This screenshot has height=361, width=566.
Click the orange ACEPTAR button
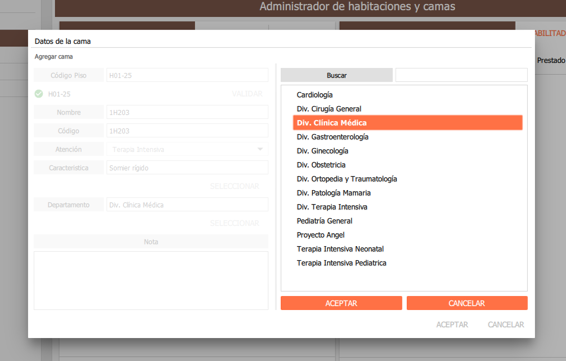tap(341, 303)
